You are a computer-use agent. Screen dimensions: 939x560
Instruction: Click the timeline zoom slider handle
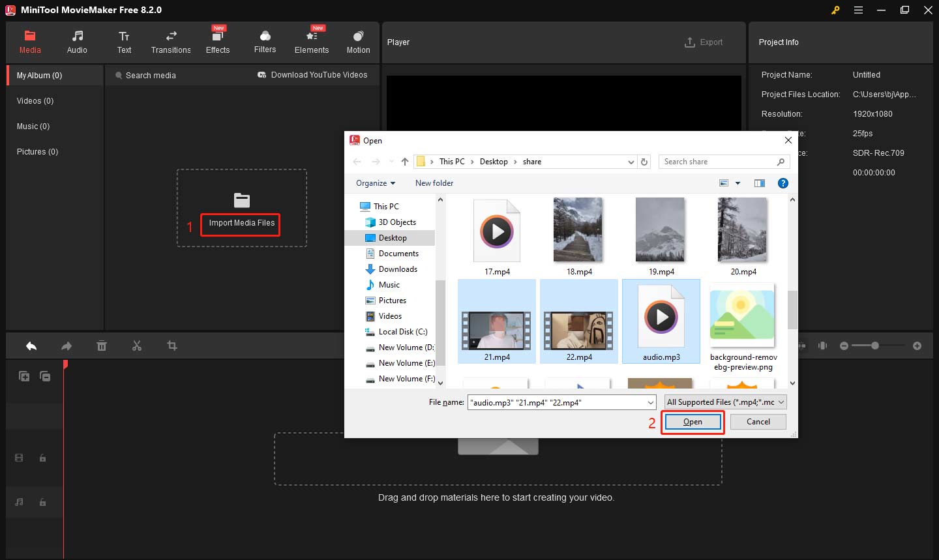[x=875, y=346]
